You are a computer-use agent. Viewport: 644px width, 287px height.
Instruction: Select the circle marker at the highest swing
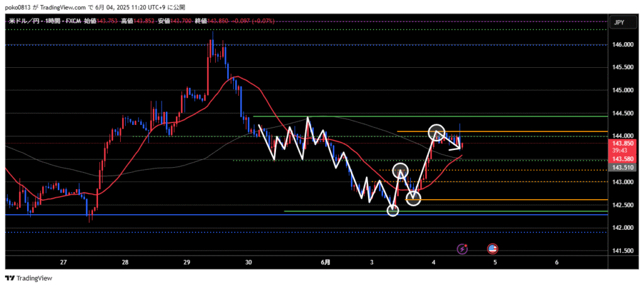pyautogui.click(x=436, y=132)
